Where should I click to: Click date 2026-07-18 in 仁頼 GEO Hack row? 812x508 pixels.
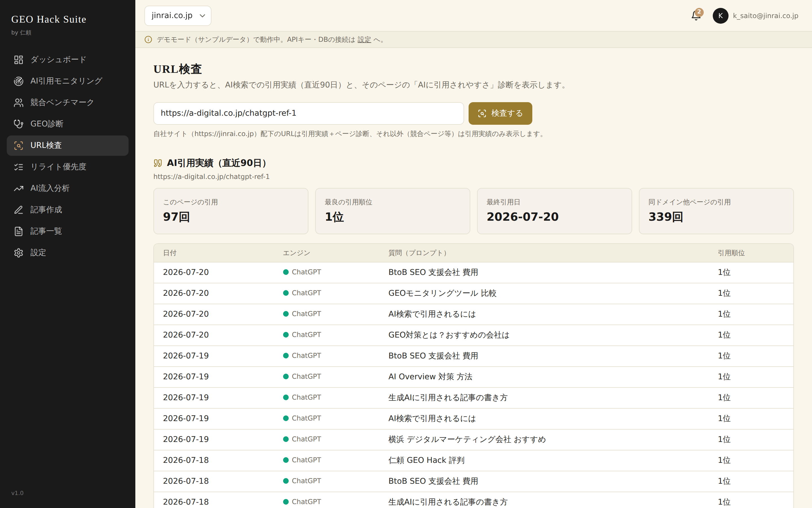coord(186,460)
